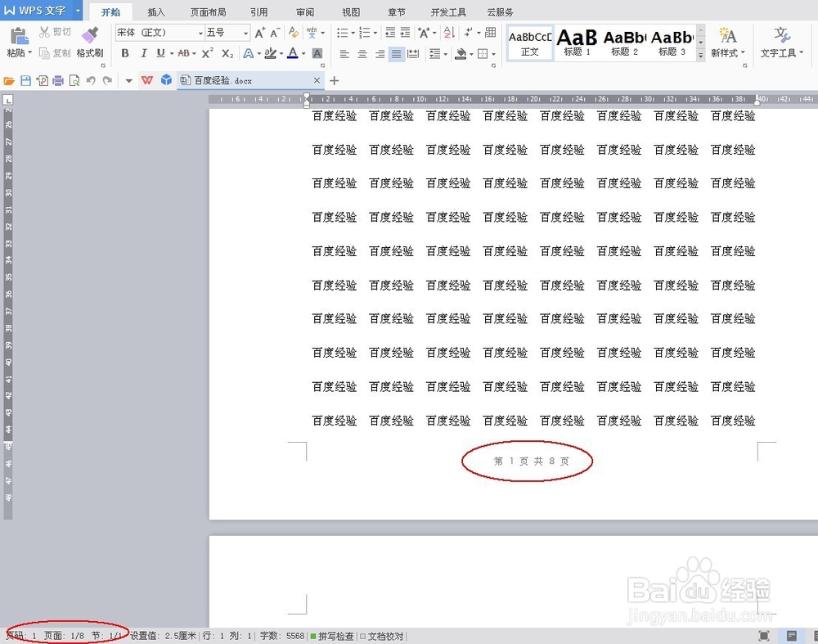Clear formatting with eraser icon
The image size is (818, 644).
294,33
